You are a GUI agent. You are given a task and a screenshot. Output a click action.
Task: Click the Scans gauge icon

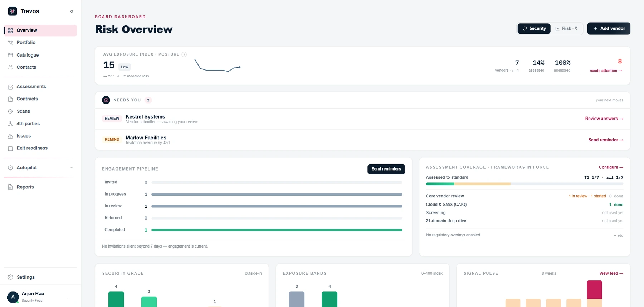tap(10, 111)
